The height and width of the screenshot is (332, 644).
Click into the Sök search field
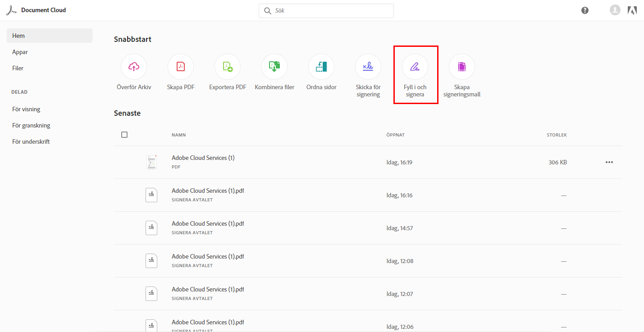pyautogui.click(x=326, y=11)
